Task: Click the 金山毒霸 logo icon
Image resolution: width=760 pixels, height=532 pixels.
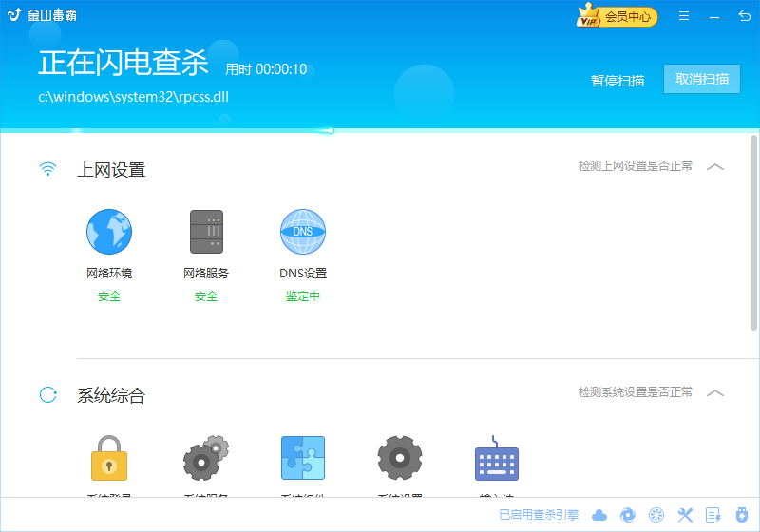Action: (x=14, y=15)
